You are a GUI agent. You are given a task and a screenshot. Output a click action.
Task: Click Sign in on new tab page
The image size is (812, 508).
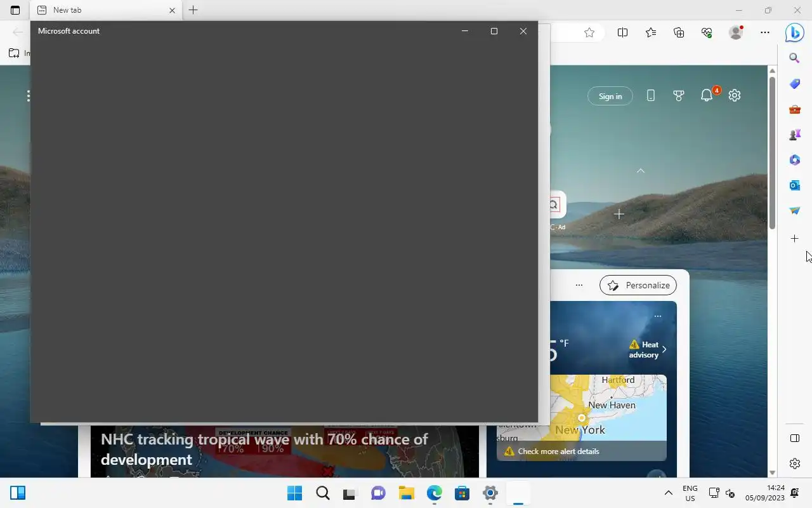click(610, 96)
